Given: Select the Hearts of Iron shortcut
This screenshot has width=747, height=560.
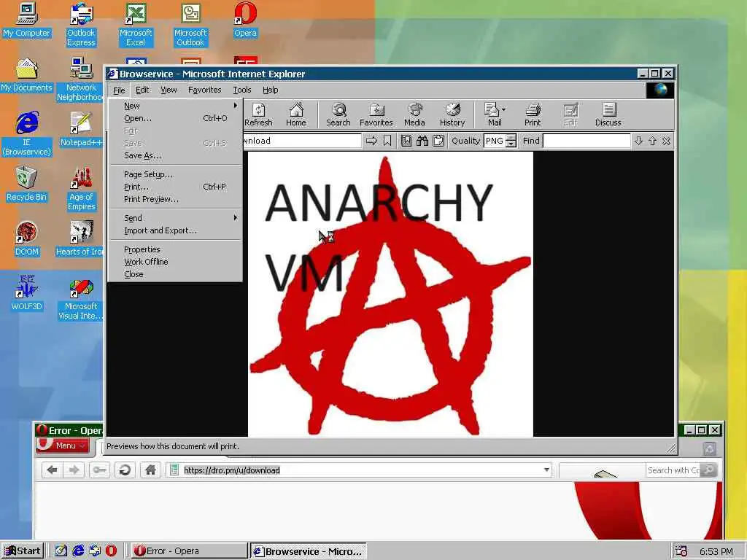Looking at the screenshot, I should (80, 239).
